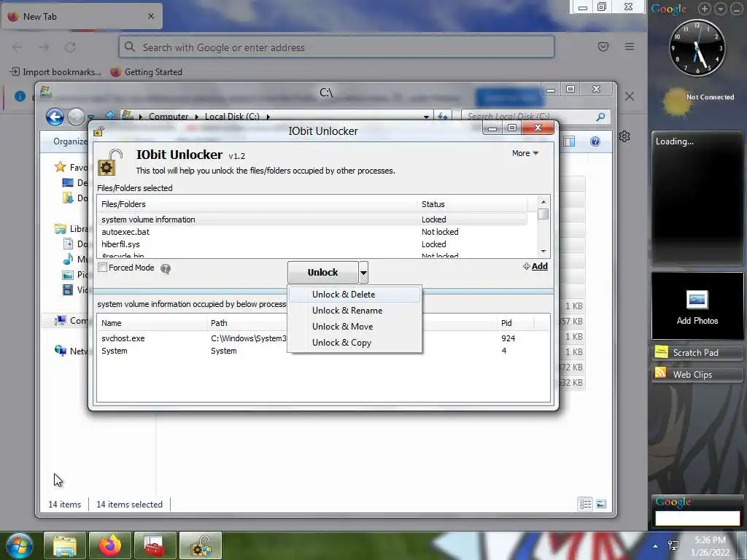The height and width of the screenshot is (560, 747).
Task: Click the Firefox address search bar
Action: pyautogui.click(x=336, y=47)
